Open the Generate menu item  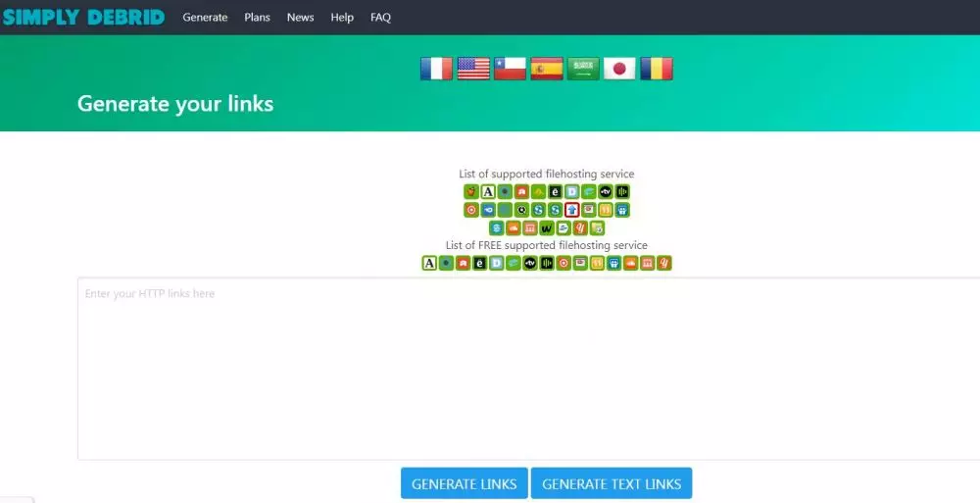205,18
